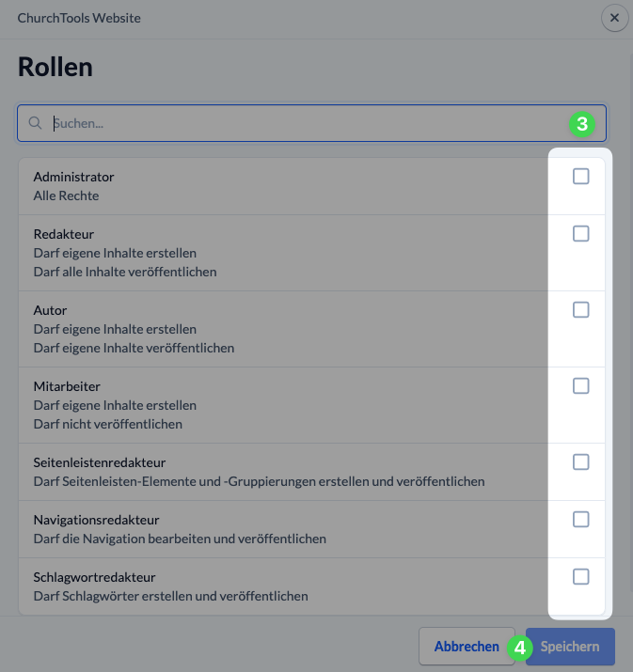Click the Mitarbeiter role label
Viewport: 633px width, 672px height.
(67, 386)
